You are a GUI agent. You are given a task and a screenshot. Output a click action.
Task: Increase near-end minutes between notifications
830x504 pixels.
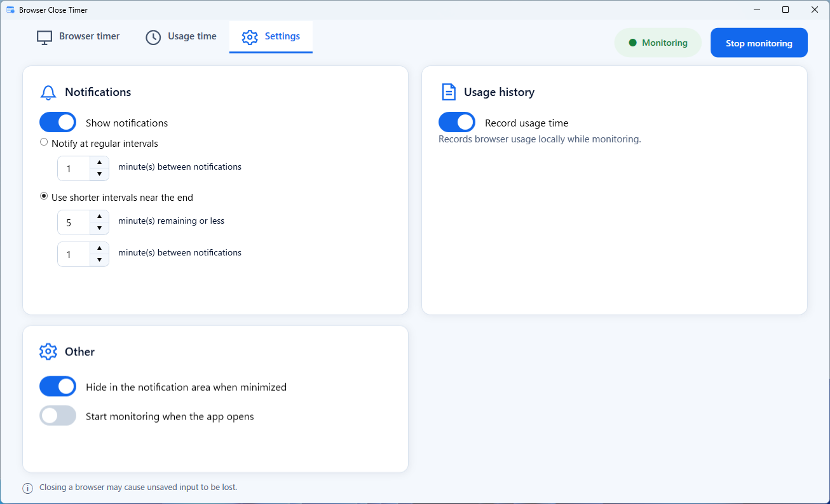pos(99,248)
